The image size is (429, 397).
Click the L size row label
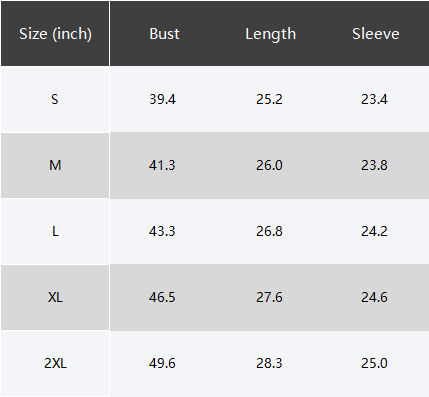pos(55,231)
